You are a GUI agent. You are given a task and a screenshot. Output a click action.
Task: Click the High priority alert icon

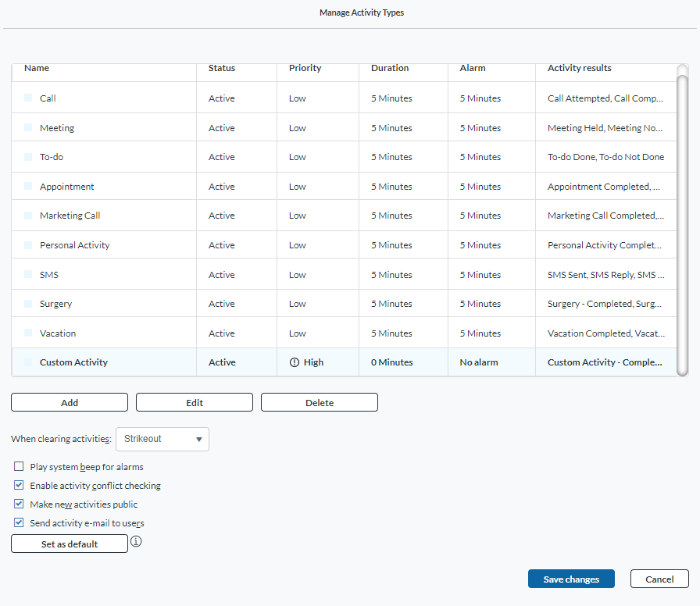tap(295, 362)
